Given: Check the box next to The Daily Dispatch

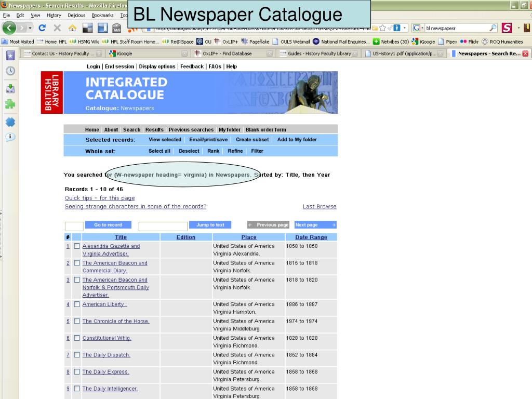Looking at the screenshot, I should click(x=77, y=355).
